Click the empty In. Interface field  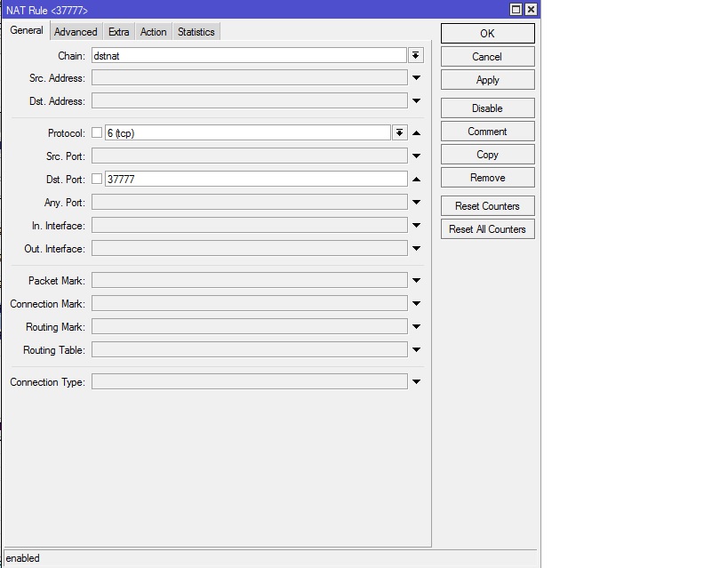click(249, 225)
